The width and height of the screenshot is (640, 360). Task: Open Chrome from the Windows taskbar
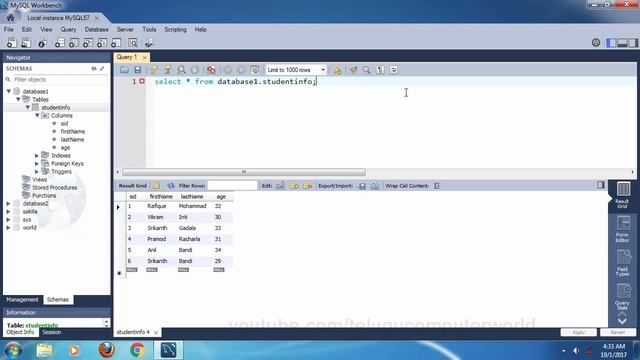(x=138, y=350)
